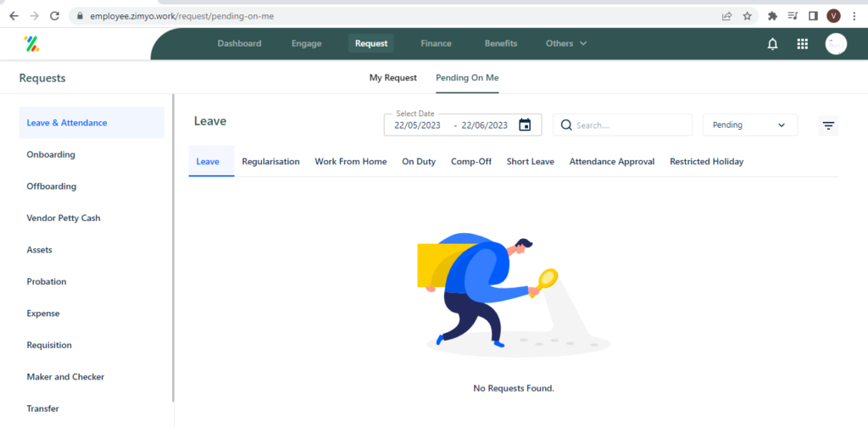Open Maker and Checker requests

pyautogui.click(x=65, y=376)
